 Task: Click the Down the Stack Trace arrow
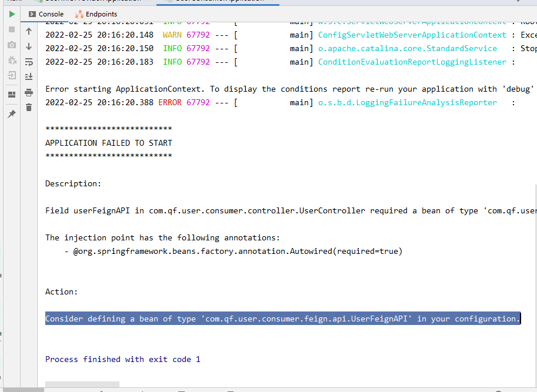29,46
